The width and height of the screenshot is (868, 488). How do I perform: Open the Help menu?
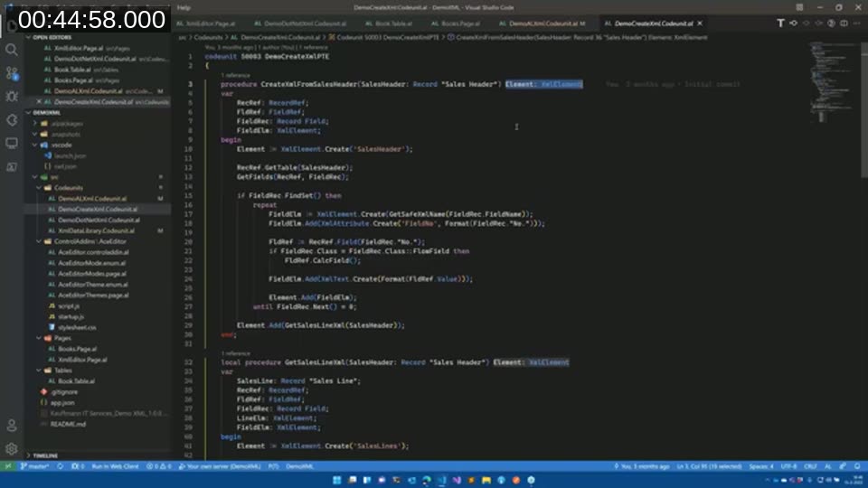tap(184, 8)
